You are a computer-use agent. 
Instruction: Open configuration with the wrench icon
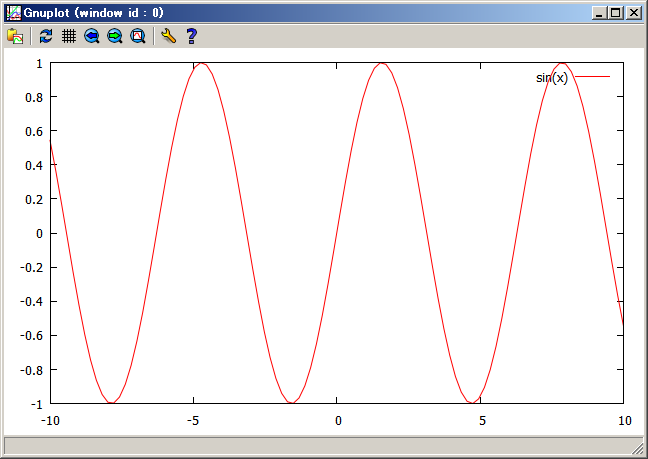click(x=168, y=36)
